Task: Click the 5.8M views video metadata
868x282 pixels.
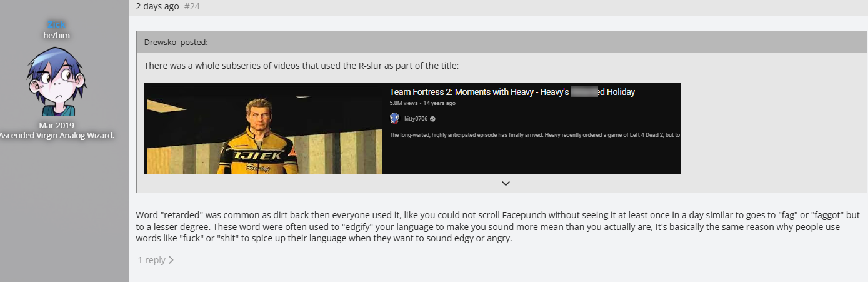Action: 422,103
